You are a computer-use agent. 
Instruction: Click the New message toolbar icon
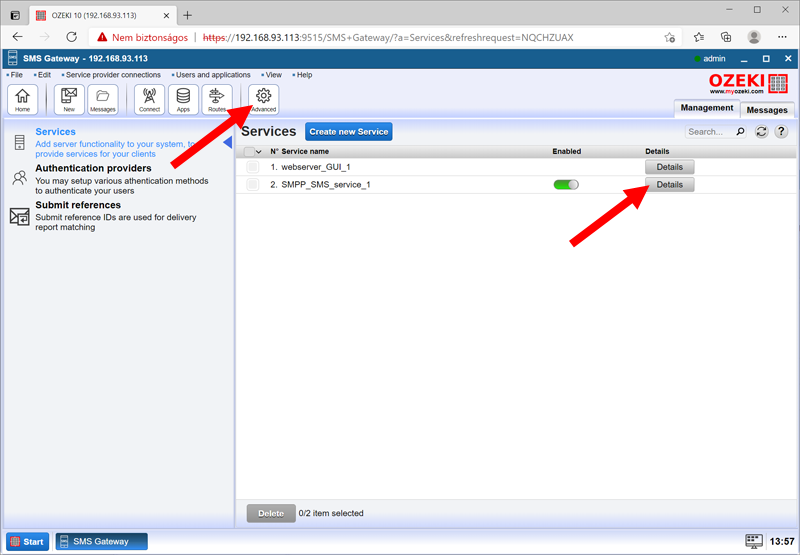pyautogui.click(x=69, y=99)
